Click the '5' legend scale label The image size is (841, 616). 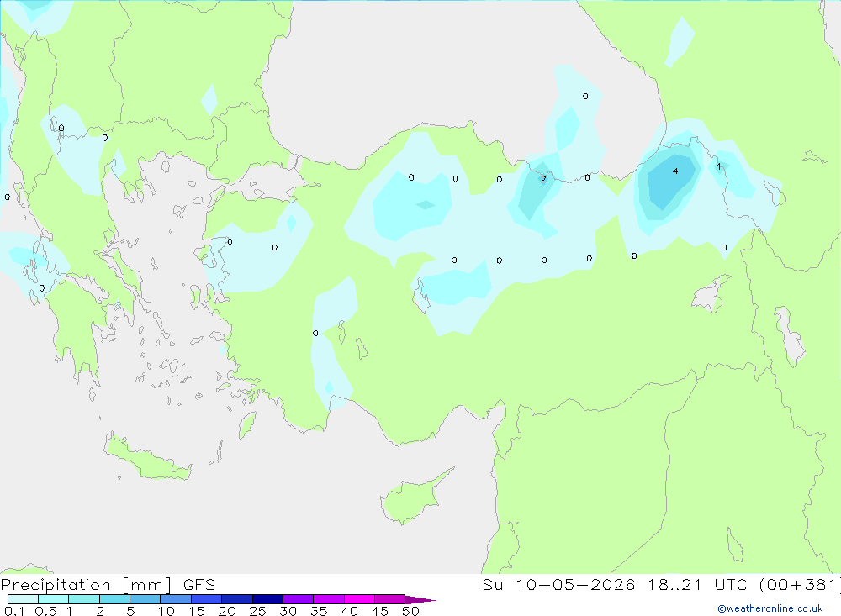click(x=130, y=611)
